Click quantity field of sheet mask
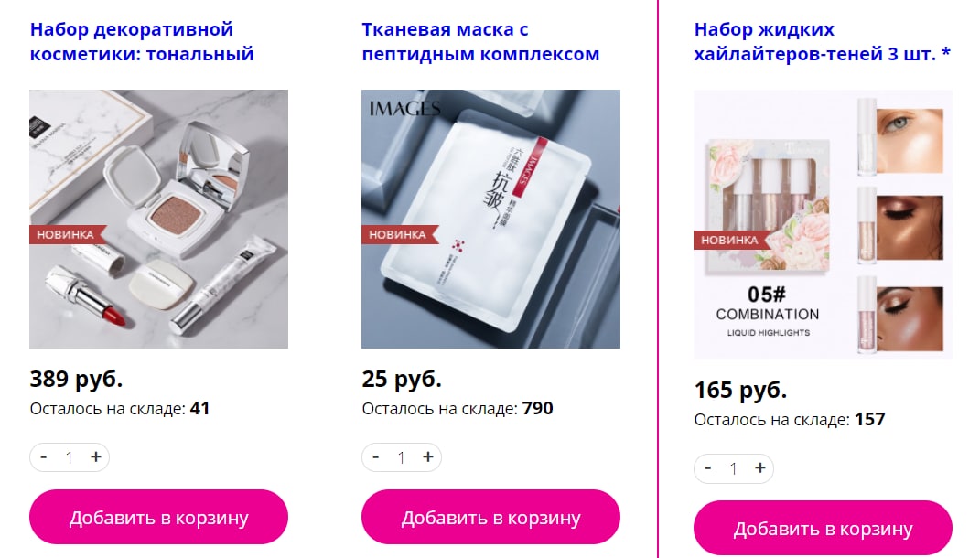Image resolution: width=980 pixels, height=558 pixels. click(402, 457)
